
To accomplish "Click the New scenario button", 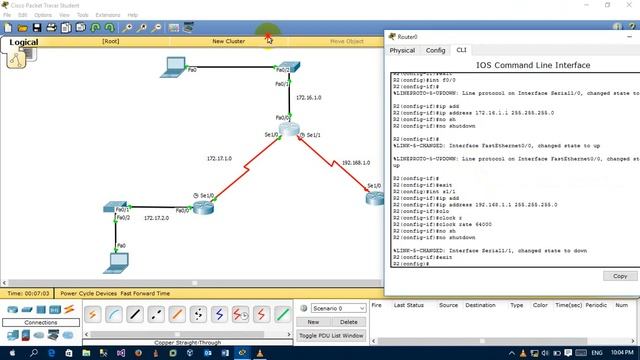I will click(x=313, y=322).
